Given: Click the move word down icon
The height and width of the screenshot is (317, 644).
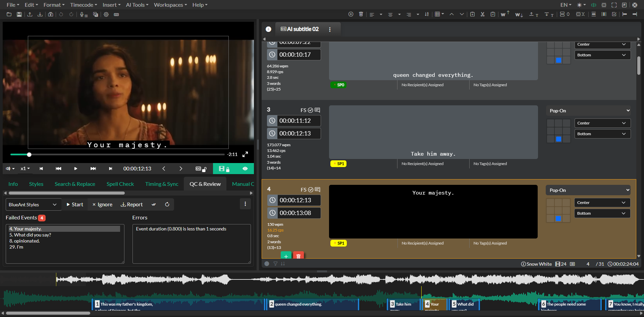Looking at the screenshot, I should tap(519, 14).
